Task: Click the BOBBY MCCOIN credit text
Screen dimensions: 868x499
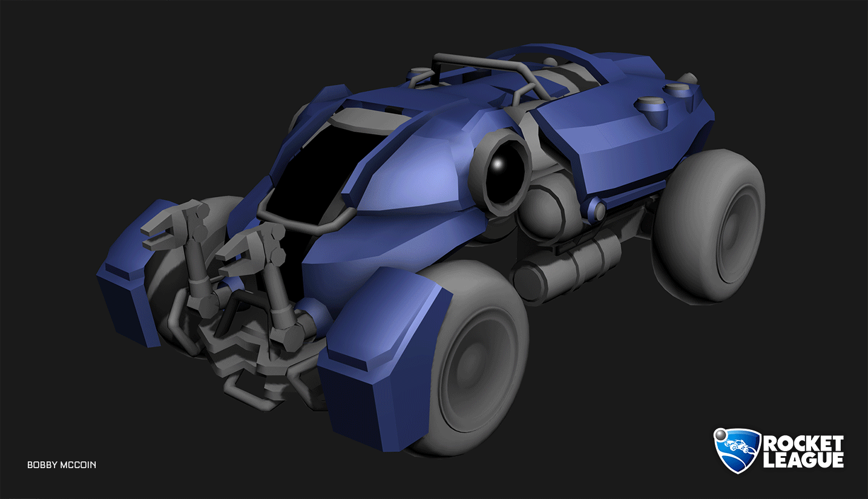Action: [62, 465]
